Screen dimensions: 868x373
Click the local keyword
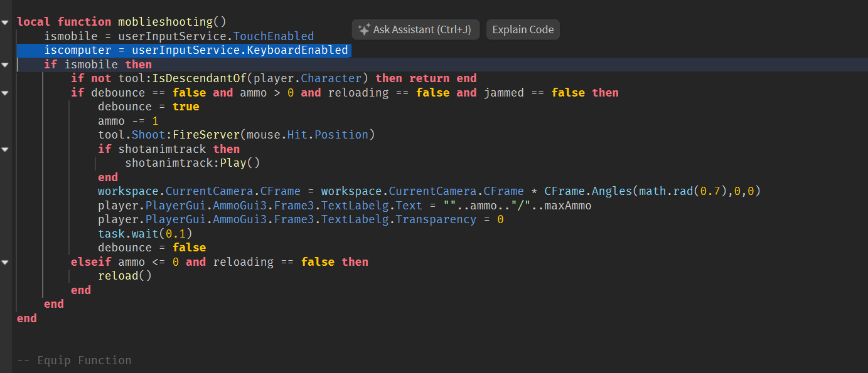pos(34,22)
